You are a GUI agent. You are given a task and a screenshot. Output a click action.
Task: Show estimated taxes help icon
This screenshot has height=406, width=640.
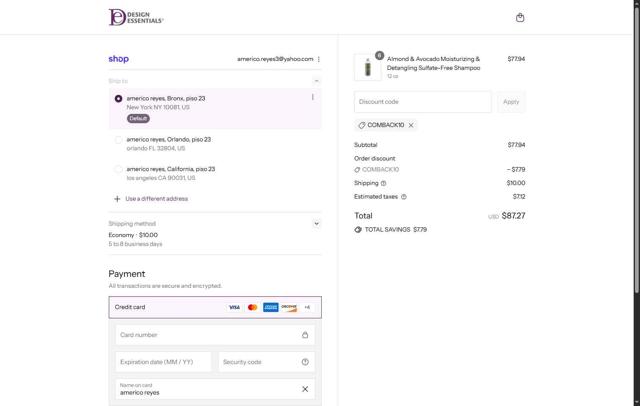point(404,197)
